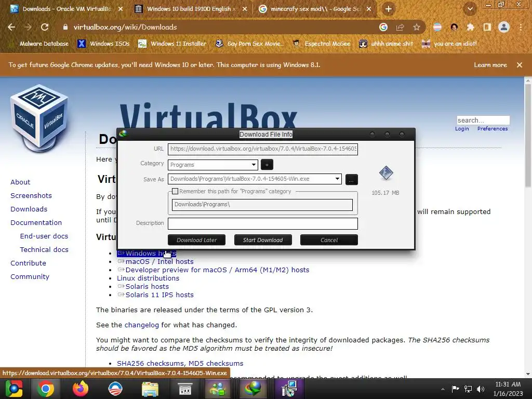This screenshot has width=532, height=399.
Task: Open the Action Center flag icon
Action: 455,389
